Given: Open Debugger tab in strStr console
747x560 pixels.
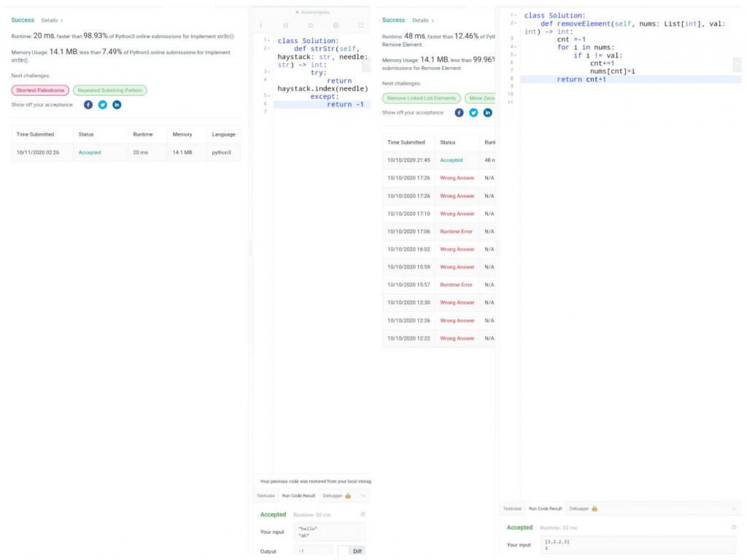Looking at the screenshot, I should click(333, 496).
